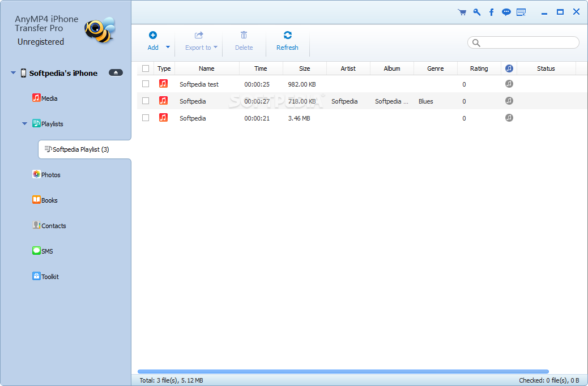Screen dimensions: 588x386
Task: Click 'Total: 3 file(s), 5.12 MB' status text
Action: (172, 380)
